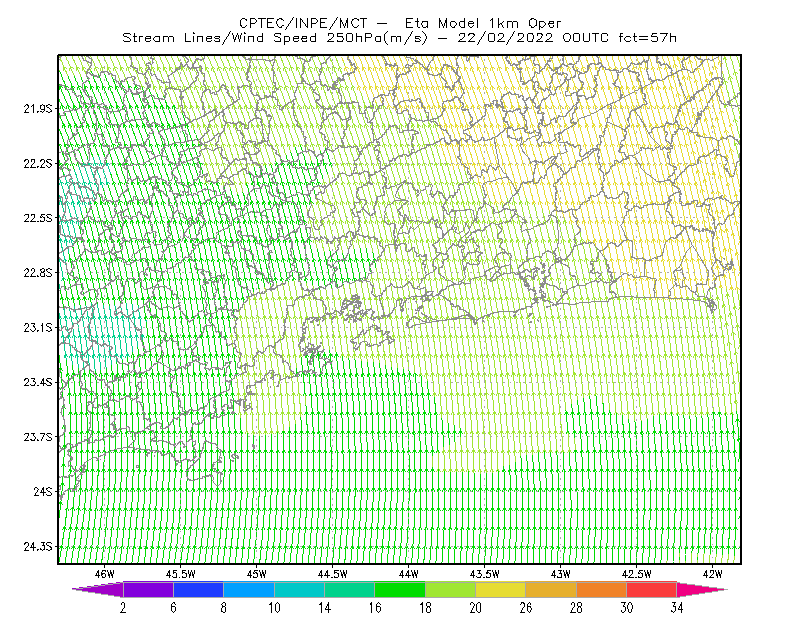Click the 44W longitude axis label

pyautogui.click(x=409, y=574)
